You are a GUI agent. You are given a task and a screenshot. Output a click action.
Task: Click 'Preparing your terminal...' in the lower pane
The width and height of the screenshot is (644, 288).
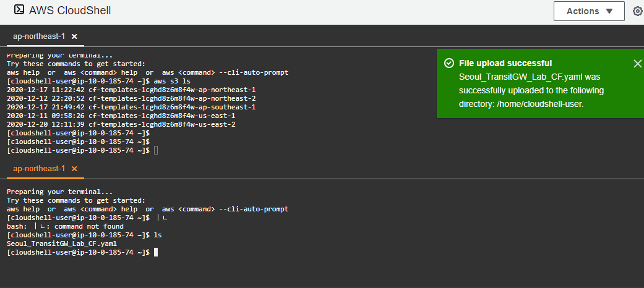coord(59,192)
